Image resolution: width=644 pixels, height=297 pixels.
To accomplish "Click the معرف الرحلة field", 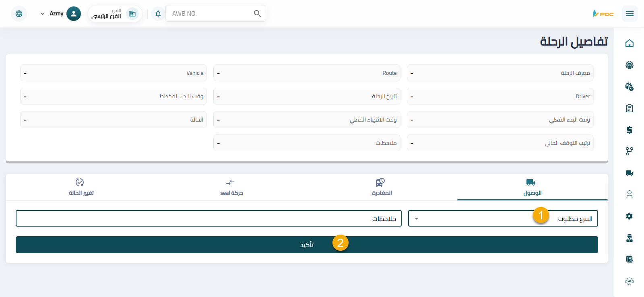I will click(500, 73).
